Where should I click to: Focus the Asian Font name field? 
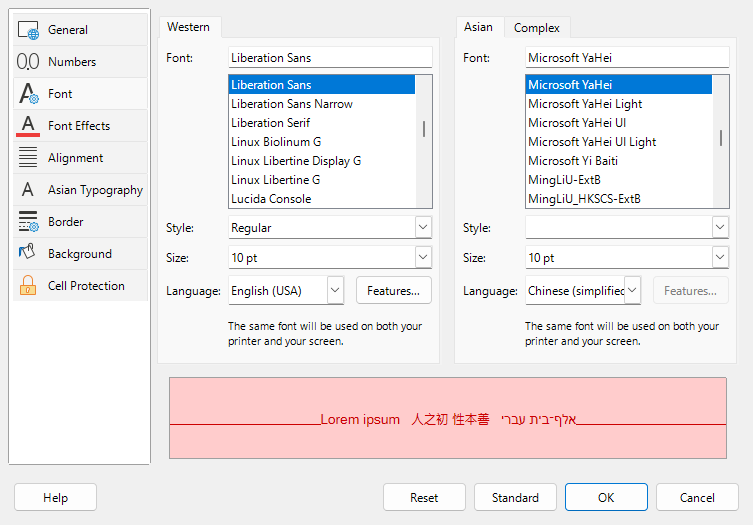click(627, 58)
